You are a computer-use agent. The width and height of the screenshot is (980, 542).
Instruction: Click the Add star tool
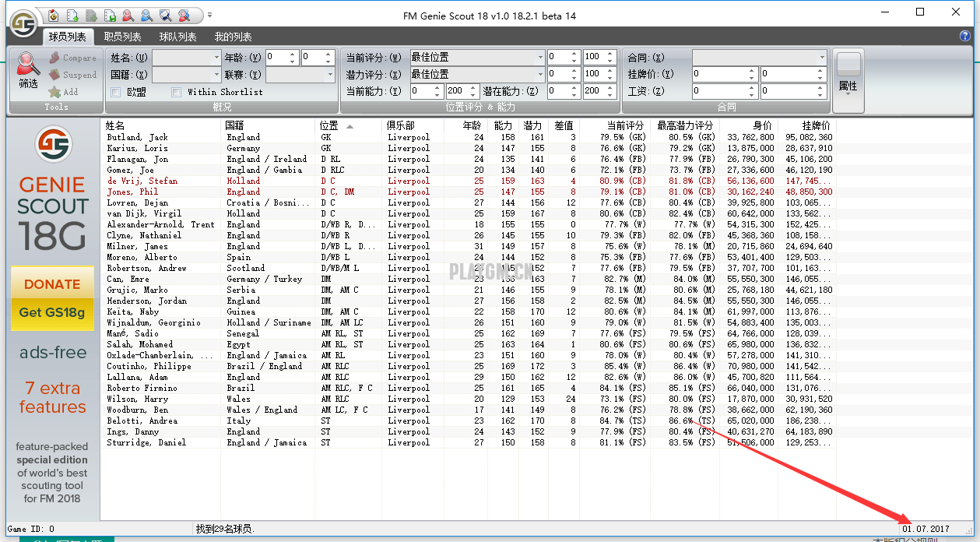click(63, 92)
